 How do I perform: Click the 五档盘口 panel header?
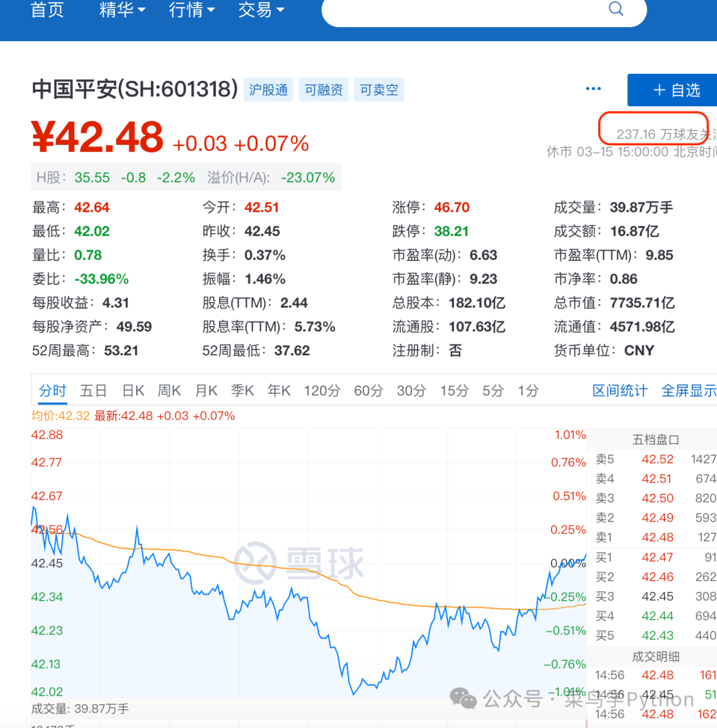pyautogui.click(x=656, y=439)
